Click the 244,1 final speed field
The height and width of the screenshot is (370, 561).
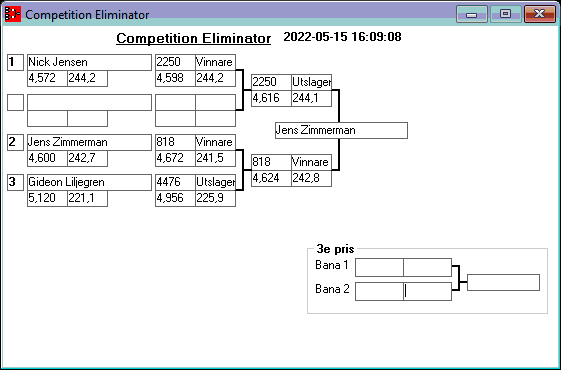click(311, 98)
